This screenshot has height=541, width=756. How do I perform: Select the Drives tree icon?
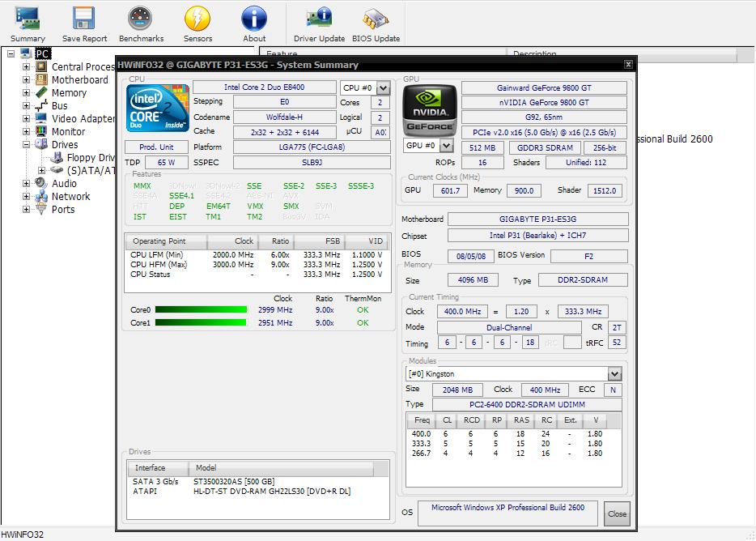pyautogui.click(x=41, y=144)
